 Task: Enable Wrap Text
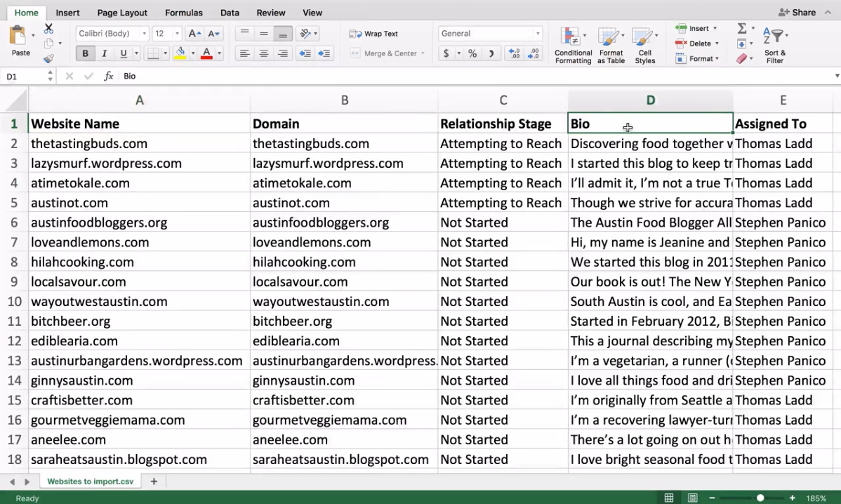(x=373, y=34)
